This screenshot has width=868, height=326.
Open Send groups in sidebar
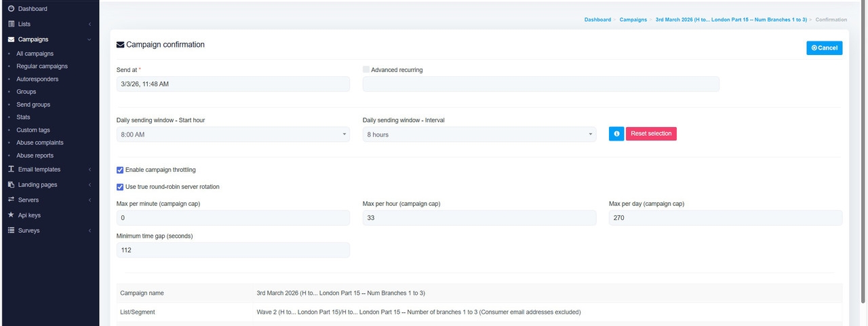click(33, 105)
